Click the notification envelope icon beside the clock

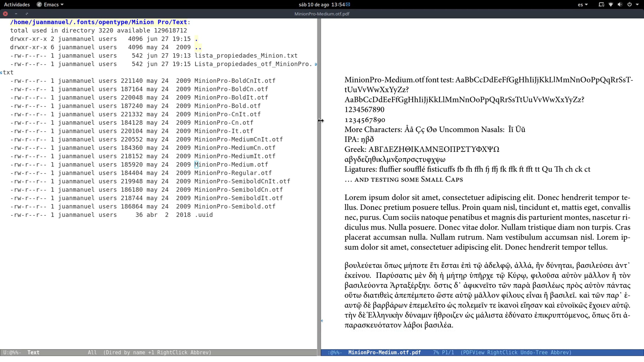tap(348, 4)
